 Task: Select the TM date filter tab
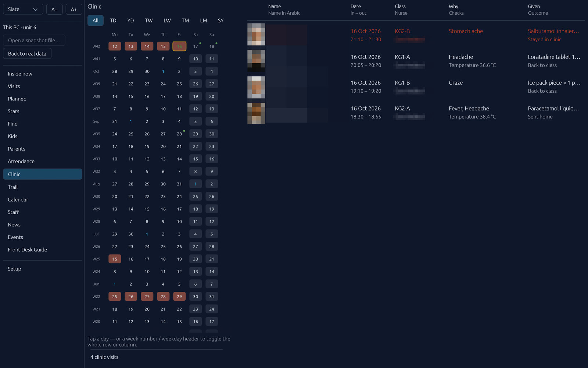(186, 21)
